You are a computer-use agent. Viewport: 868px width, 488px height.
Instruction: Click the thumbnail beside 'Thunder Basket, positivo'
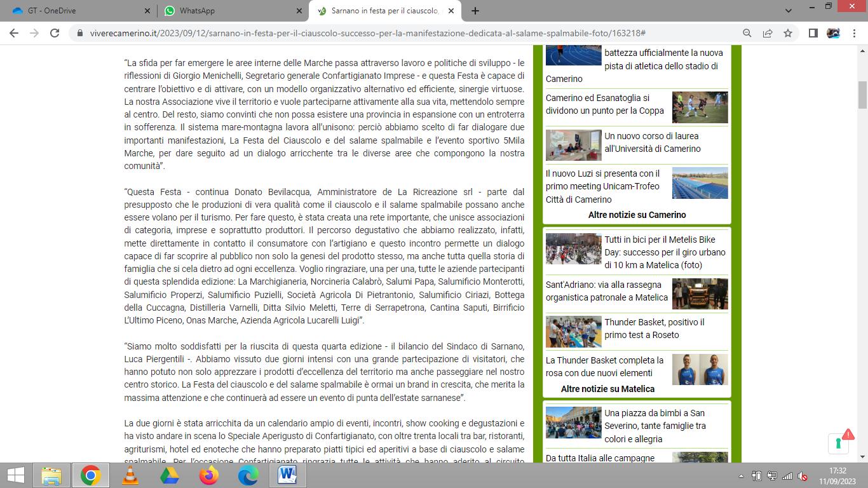pos(574,331)
